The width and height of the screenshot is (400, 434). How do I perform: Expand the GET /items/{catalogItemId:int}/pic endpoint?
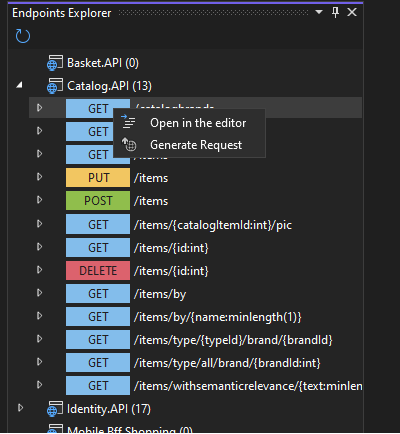pyautogui.click(x=40, y=223)
